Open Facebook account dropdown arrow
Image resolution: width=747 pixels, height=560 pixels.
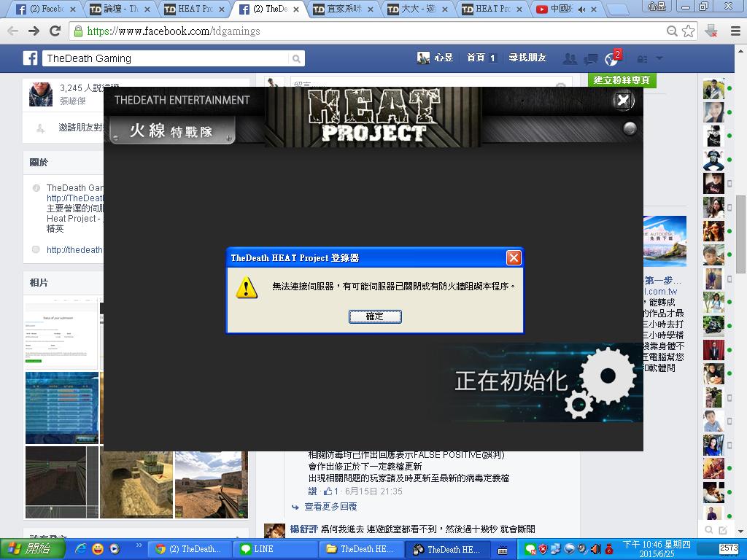[659, 58]
